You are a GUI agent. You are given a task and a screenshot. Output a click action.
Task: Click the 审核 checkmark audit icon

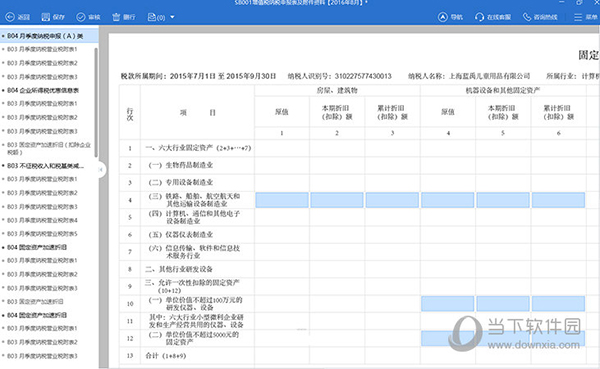tap(81, 17)
